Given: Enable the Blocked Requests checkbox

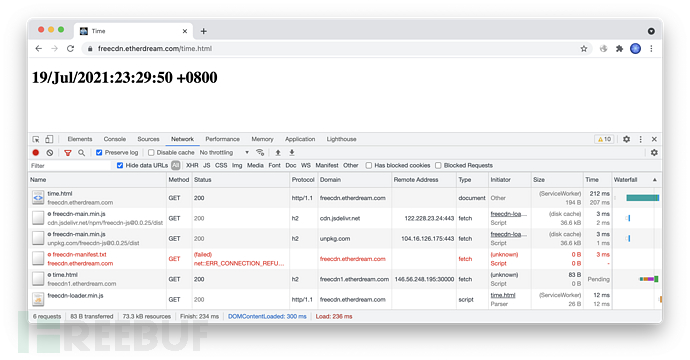Looking at the screenshot, I should click(x=438, y=165).
